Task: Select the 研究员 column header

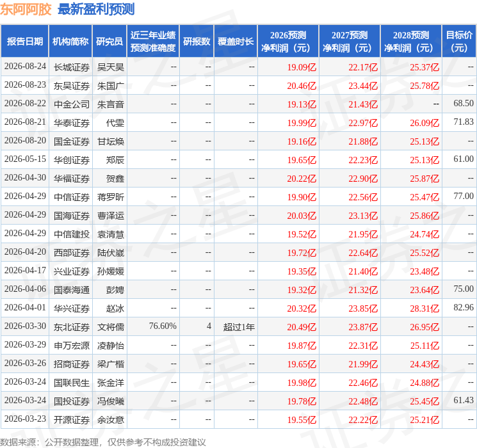Action: pyautogui.click(x=109, y=42)
